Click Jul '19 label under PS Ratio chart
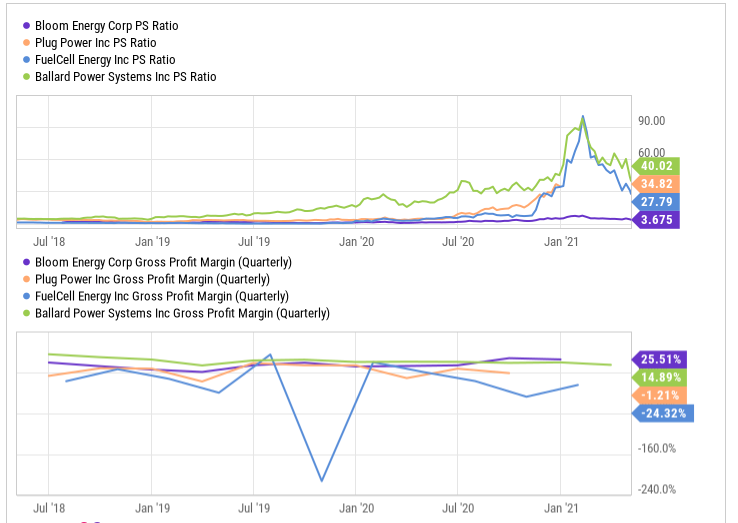 tap(254, 242)
